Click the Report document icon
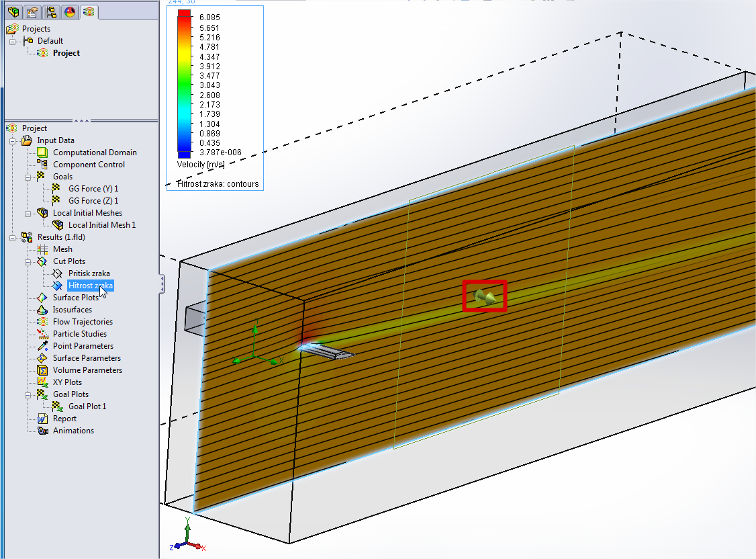The height and width of the screenshot is (559, 756). [42, 419]
